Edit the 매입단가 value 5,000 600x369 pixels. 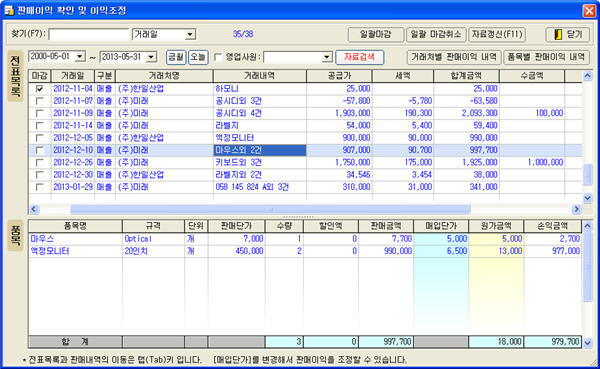[441, 239]
